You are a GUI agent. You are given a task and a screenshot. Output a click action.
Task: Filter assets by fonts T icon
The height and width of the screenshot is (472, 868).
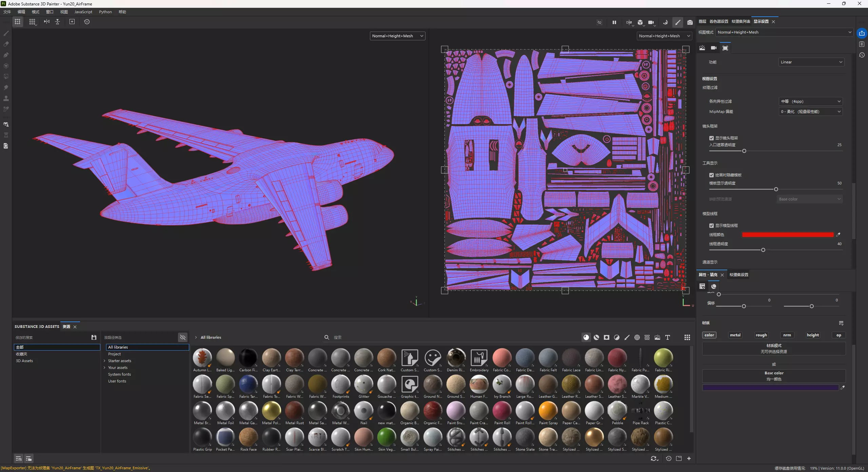tap(667, 337)
